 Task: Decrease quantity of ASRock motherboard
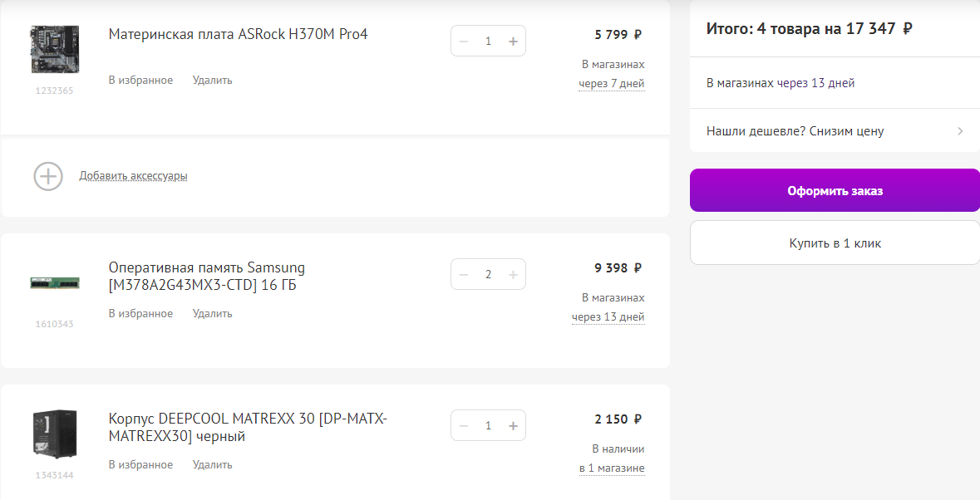pyautogui.click(x=464, y=41)
